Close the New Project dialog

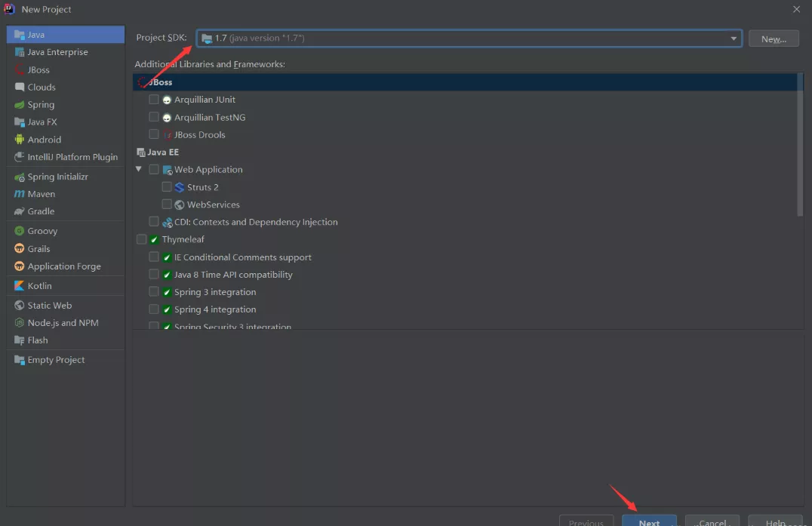796,9
